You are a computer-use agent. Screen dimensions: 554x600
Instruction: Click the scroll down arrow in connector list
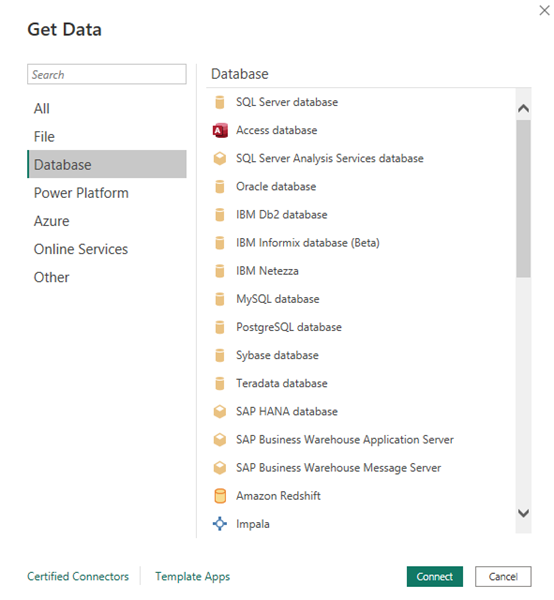(x=523, y=513)
